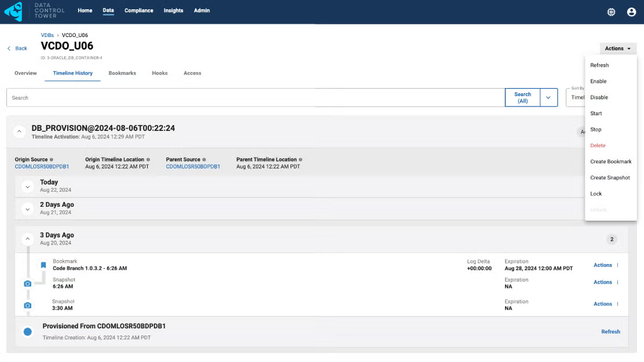Open the Data Control Tower logo home icon

13,10
